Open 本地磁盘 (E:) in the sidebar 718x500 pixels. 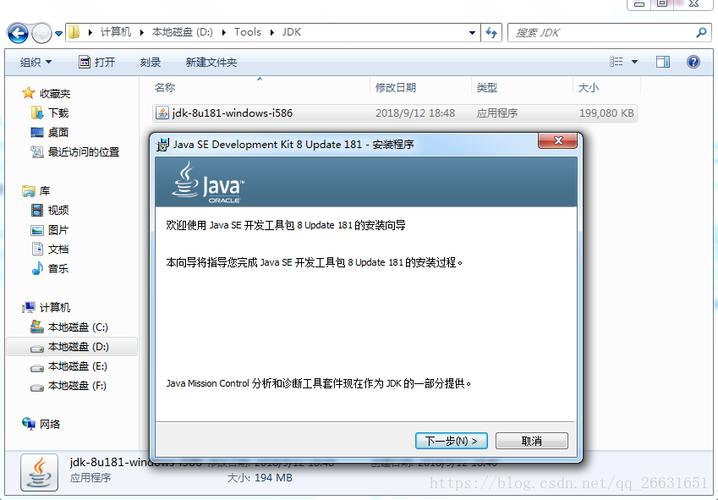pos(69,366)
